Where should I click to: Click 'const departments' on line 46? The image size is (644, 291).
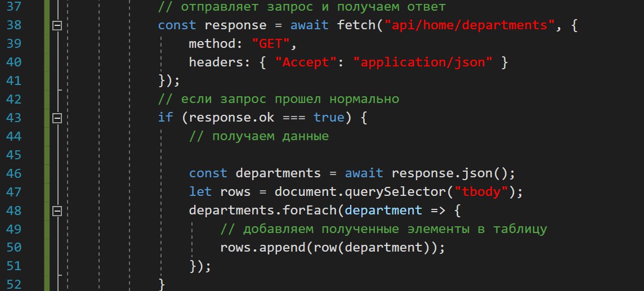click(x=254, y=173)
